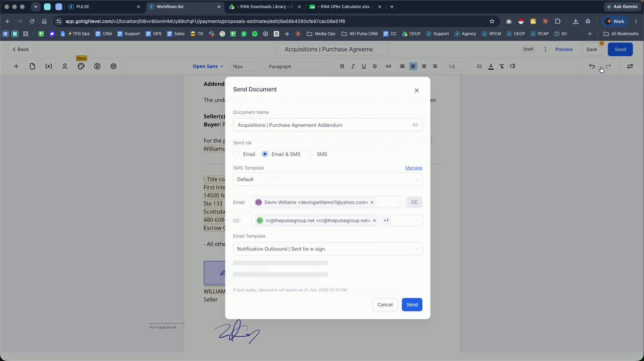The height and width of the screenshot is (361, 644).
Task: Open the Paragraph style dropdown
Action: [x=298, y=66]
